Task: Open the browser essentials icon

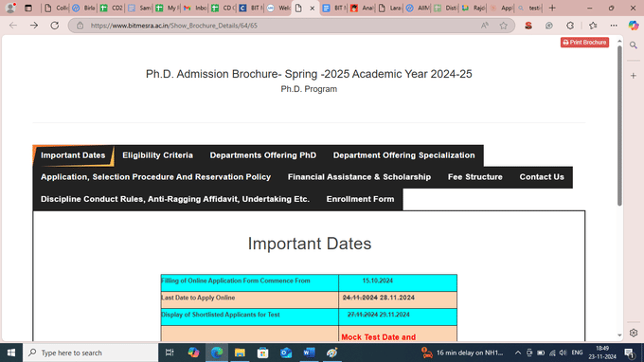Action: tap(549, 26)
